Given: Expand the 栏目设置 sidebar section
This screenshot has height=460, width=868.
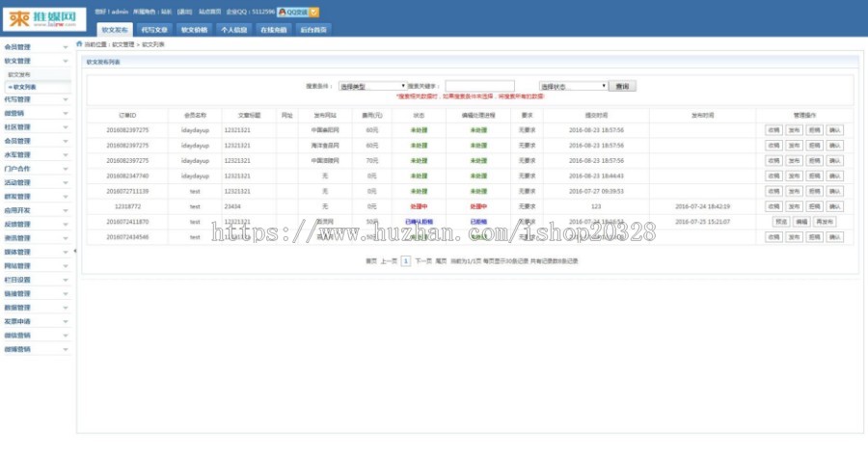Looking at the screenshot, I should pyautogui.click(x=36, y=280).
